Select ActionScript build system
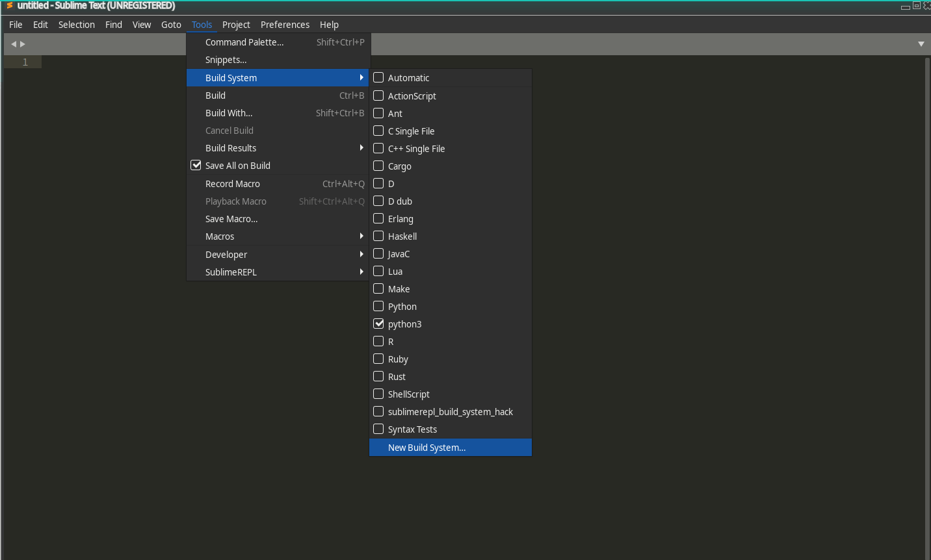The height and width of the screenshot is (560, 931). [451, 95]
